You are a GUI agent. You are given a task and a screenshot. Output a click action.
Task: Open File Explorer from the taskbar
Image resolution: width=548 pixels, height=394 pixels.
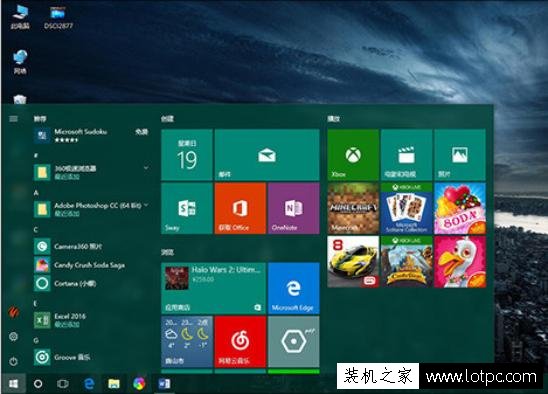114,384
